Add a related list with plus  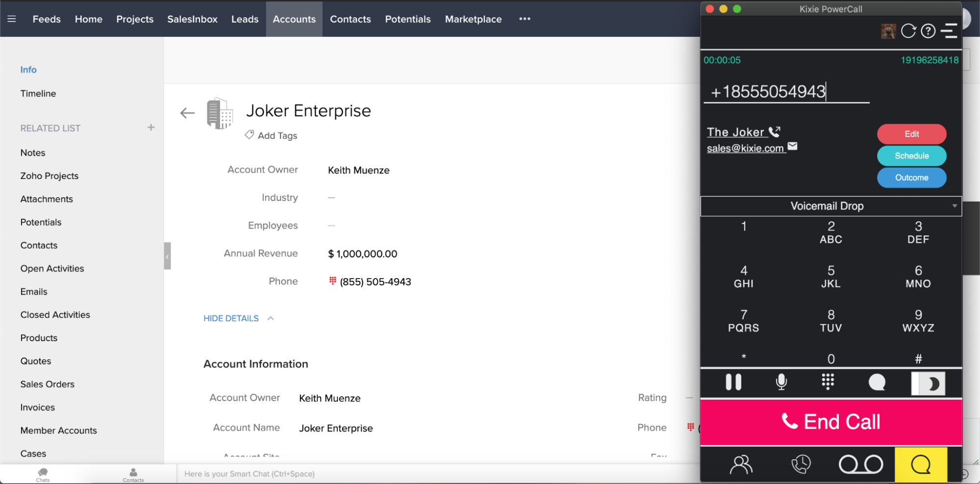point(151,127)
